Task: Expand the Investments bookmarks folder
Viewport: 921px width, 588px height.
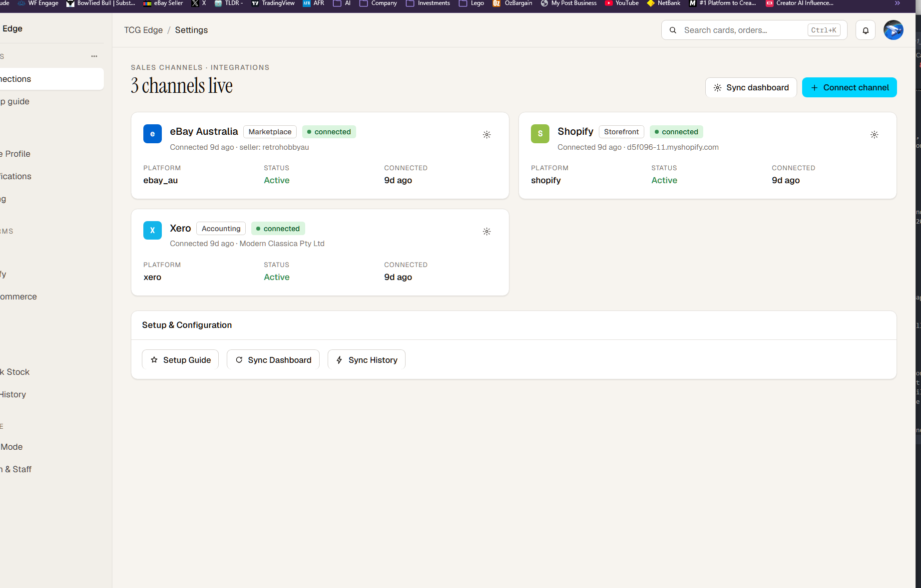Action: point(428,3)
